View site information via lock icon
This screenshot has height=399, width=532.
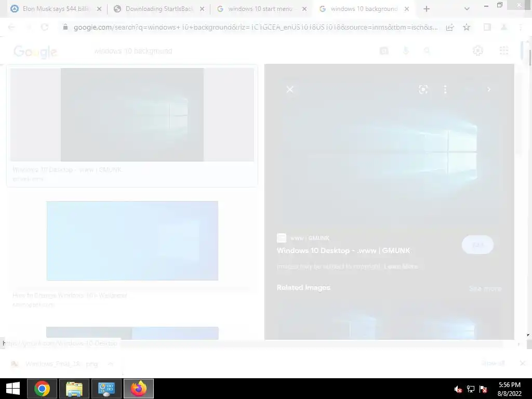coord(65,27)
